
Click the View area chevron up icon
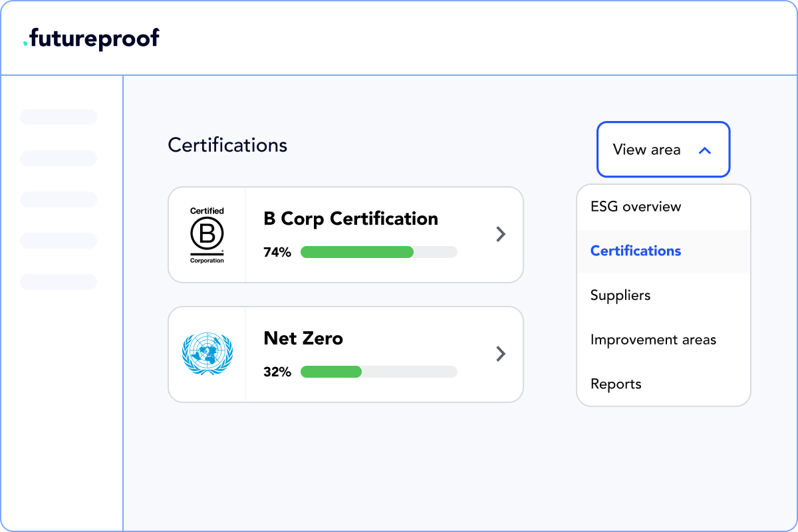tap(705, 150)
